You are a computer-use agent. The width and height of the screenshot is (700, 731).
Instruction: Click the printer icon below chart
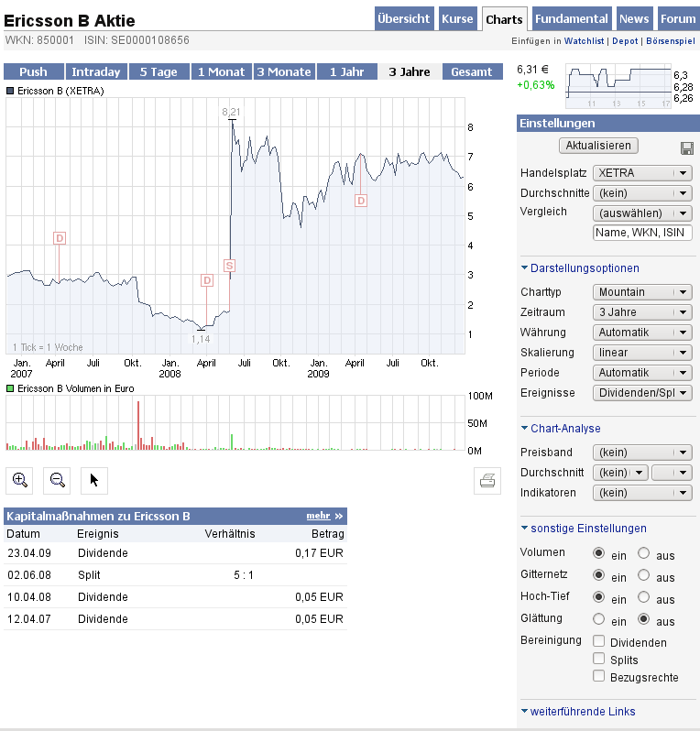click(487, 480)
